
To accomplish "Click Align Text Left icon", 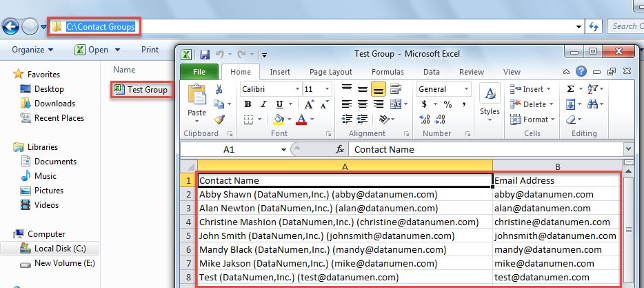I will pyautogui.click(x=347, y=104).
